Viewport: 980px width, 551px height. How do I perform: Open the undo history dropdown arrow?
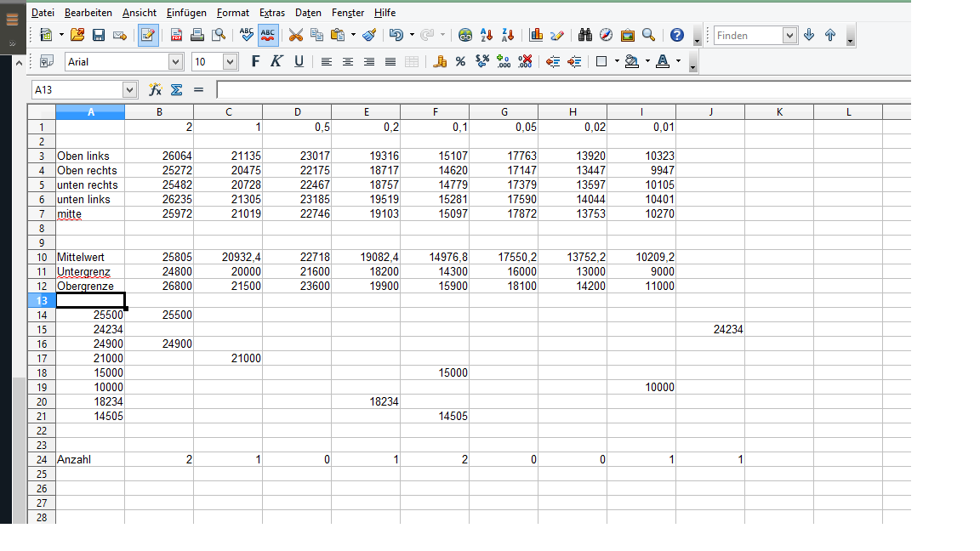pyautogui.click(x=412, y=35)
